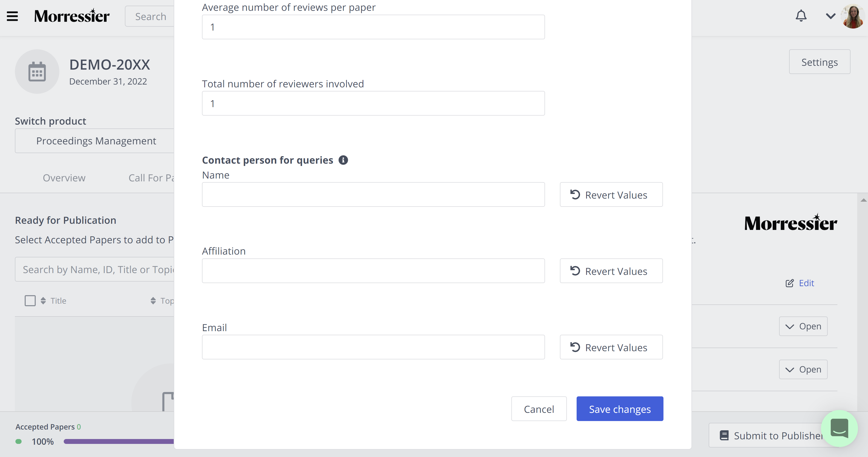Image resolution: width=868 pixels, height=457 pixels.
Task: Click the notifications bell icon
Action: click(x=801, y=16)
